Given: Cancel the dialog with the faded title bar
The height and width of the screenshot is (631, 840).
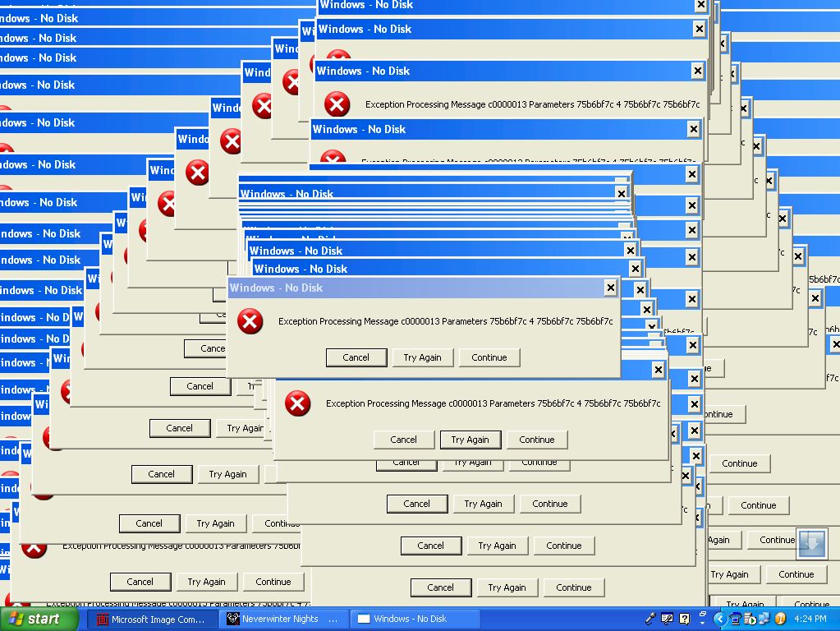Looking at the screenshot, I should coord(356,357).
